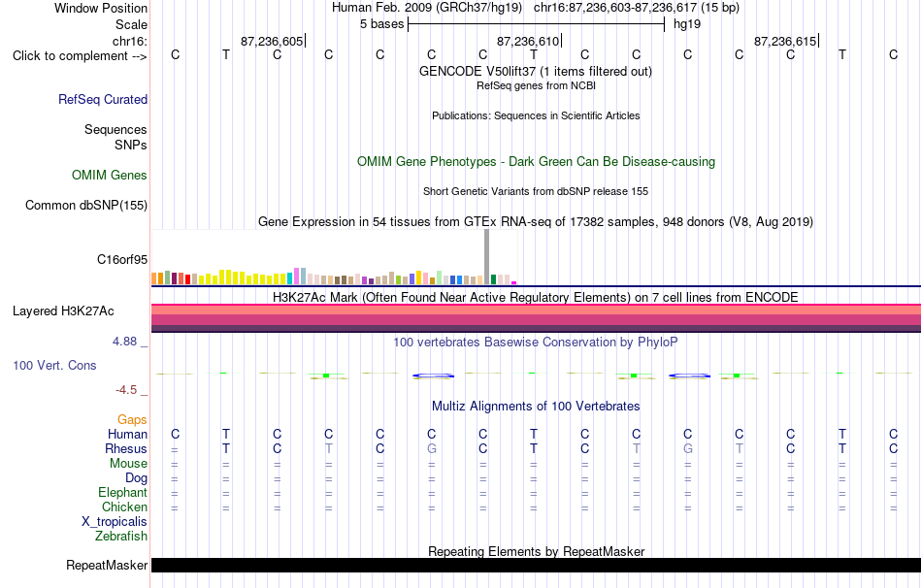Select the Layered H3K27Ac track label
This screenshot has height=588, width=922.
tap(63, 311)
